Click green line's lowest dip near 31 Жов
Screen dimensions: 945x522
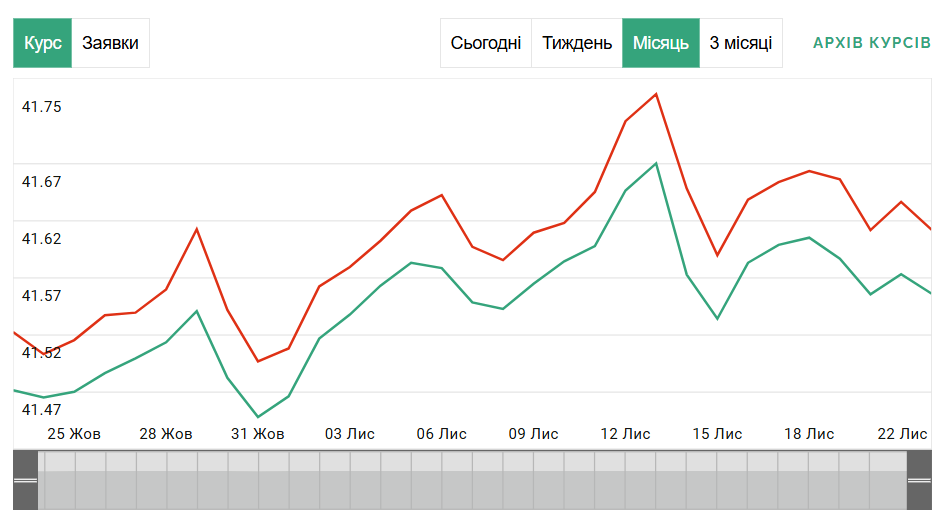click(x=258, y=417)
